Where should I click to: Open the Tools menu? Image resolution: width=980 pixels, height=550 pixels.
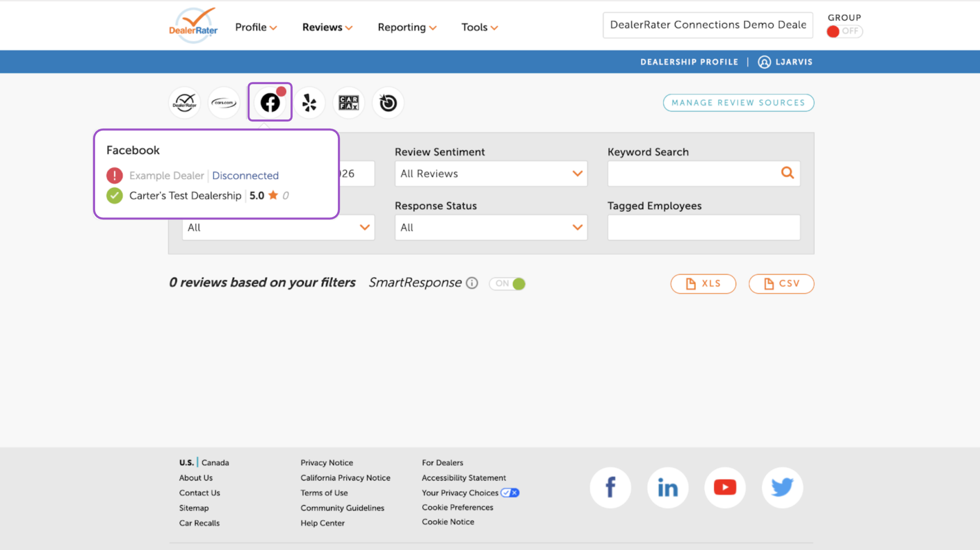(479, 27)
